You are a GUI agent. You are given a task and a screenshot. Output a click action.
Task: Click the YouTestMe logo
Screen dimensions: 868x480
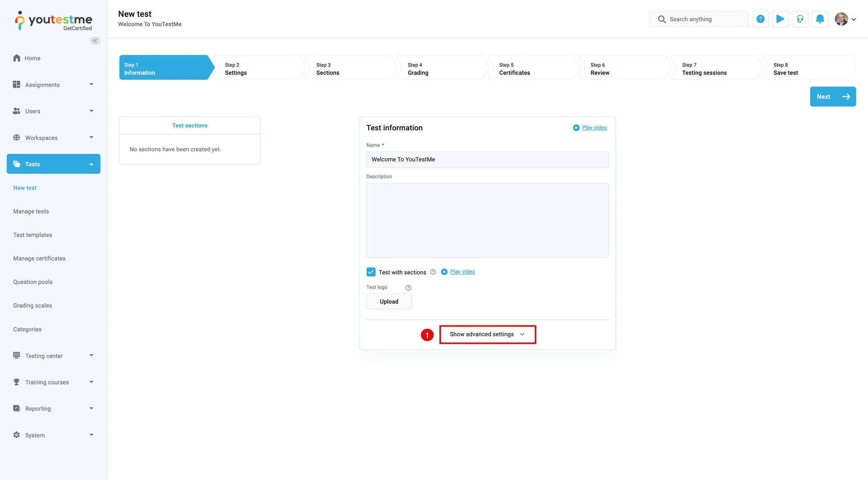(x=54, y=20)
